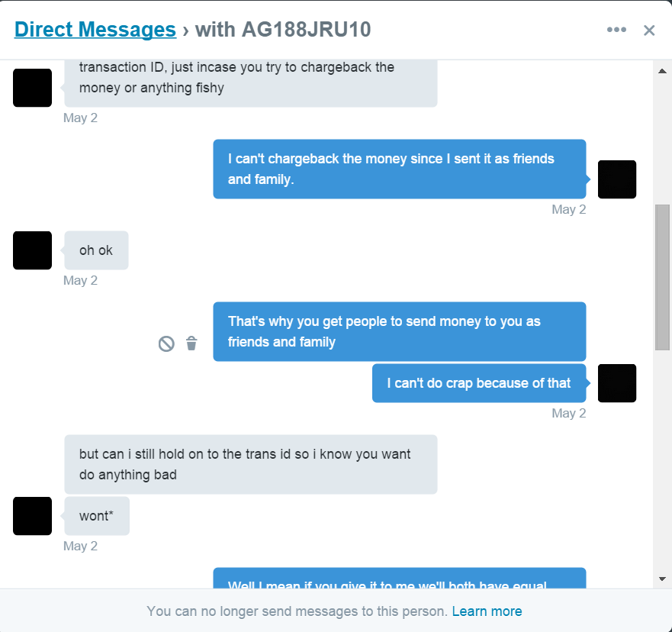Select the 'wont*' message bubble
Viewport: 672px width, 632px height.
(x=97, y=516)
